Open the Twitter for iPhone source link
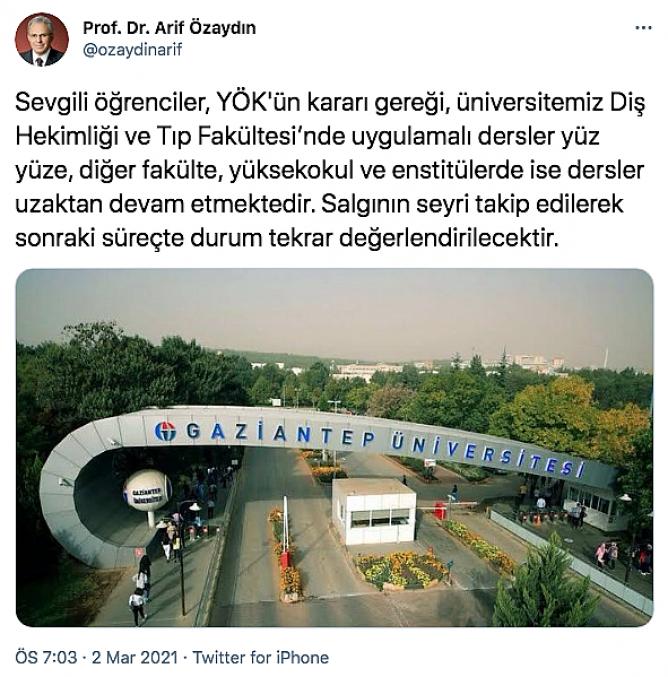This screenshot has height=677, width=668. 260,658
